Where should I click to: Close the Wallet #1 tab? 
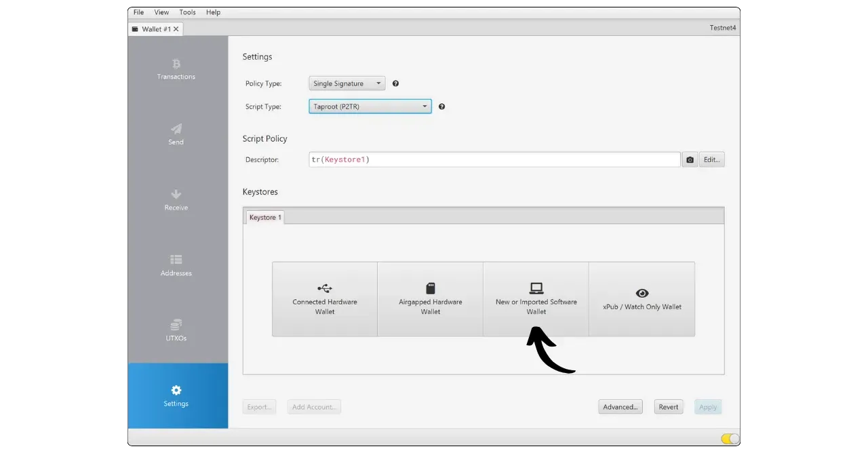(176, 29)
